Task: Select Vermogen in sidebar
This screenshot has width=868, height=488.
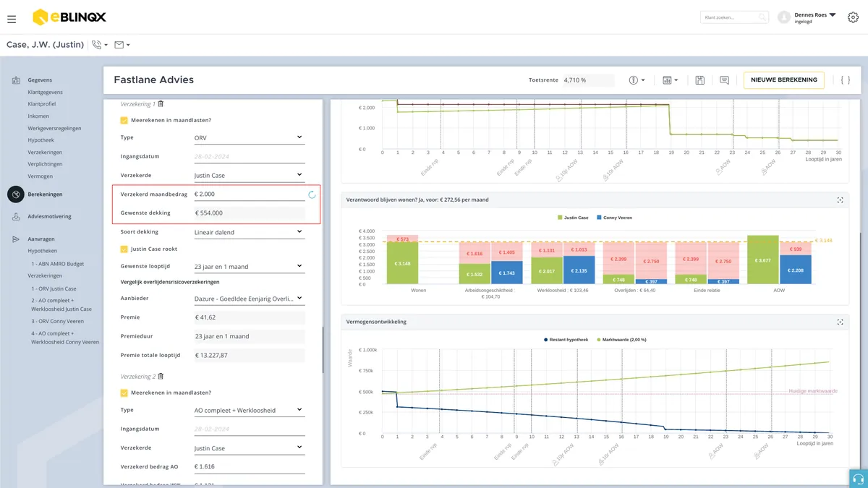Action: tap(40, 176)
